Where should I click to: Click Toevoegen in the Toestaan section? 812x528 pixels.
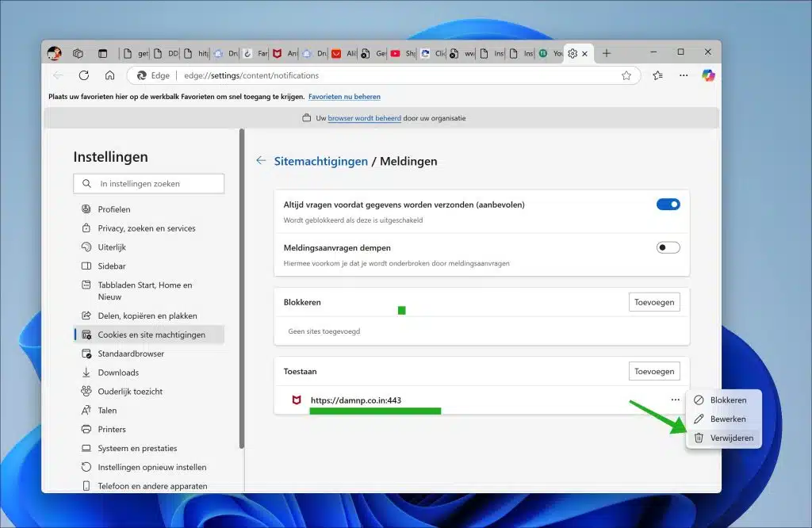pyautogui.click(x=654, y=371)
